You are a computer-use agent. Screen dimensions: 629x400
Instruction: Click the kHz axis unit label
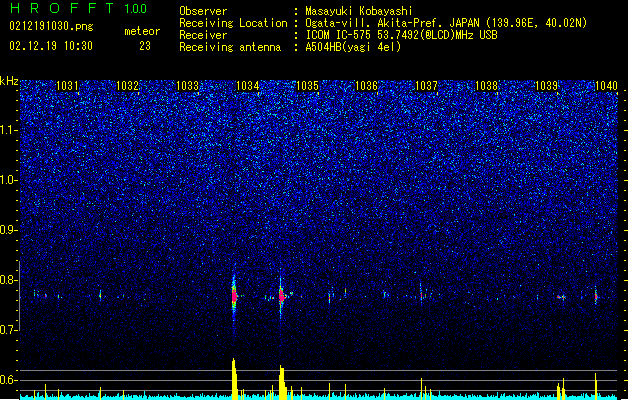coord(9,81)
